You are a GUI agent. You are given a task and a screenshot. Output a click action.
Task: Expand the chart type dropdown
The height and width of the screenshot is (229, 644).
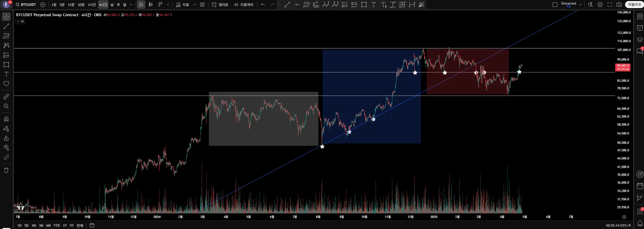168,5
